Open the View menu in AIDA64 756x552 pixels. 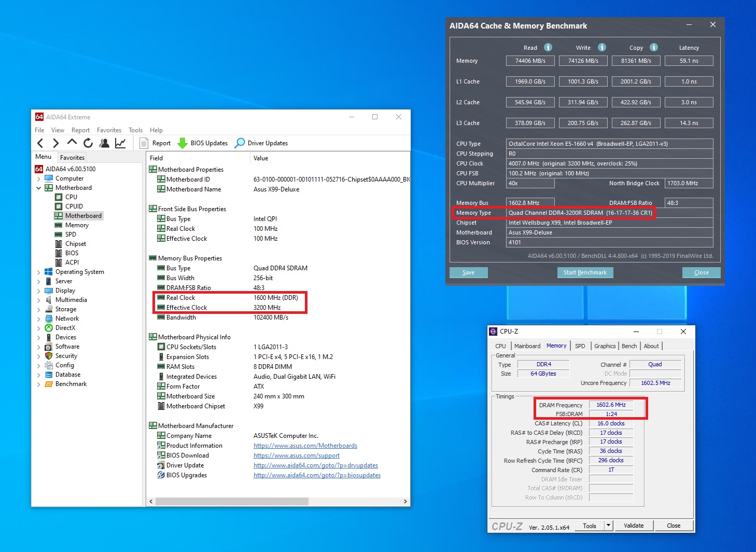click(58, 130)
